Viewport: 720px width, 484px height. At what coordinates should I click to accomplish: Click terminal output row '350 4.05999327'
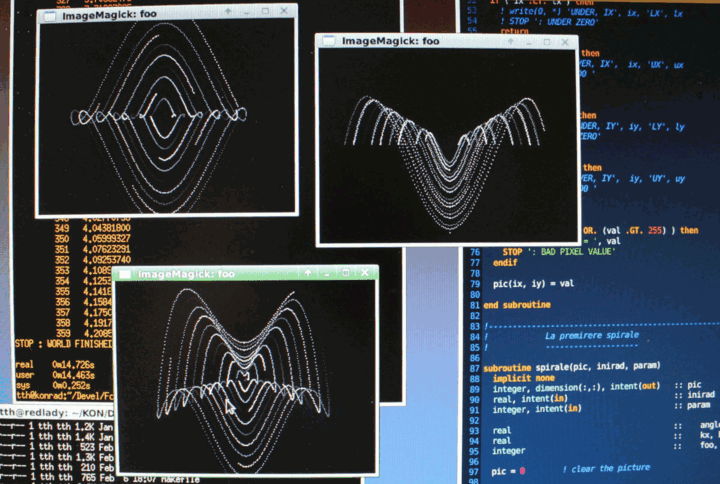pos(92,238)
